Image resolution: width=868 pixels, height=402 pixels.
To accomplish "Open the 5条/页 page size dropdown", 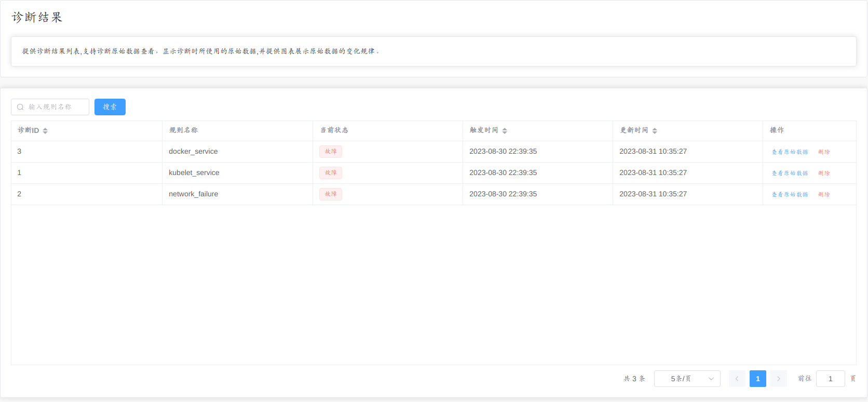I will click(687, 379).
